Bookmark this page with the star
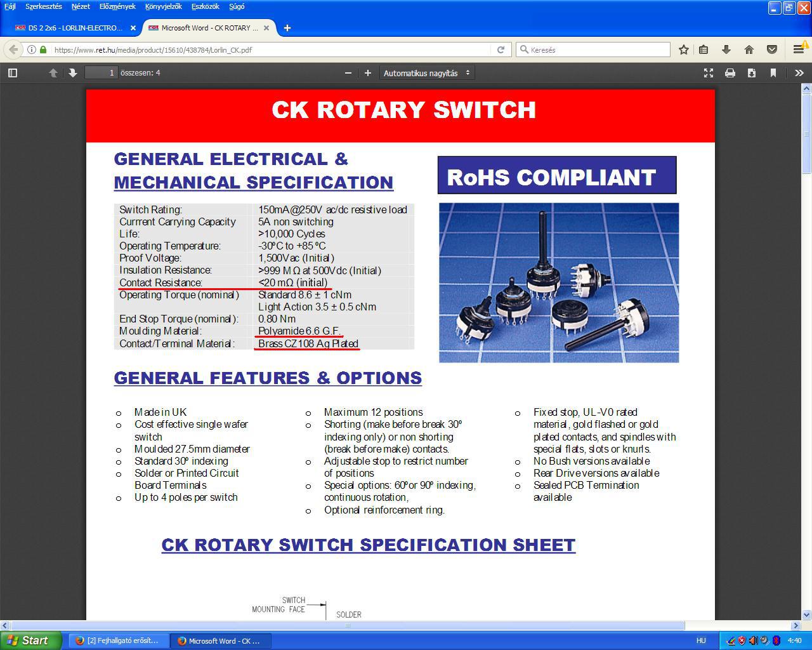The image size is (812, 650). tap(684, 50)
